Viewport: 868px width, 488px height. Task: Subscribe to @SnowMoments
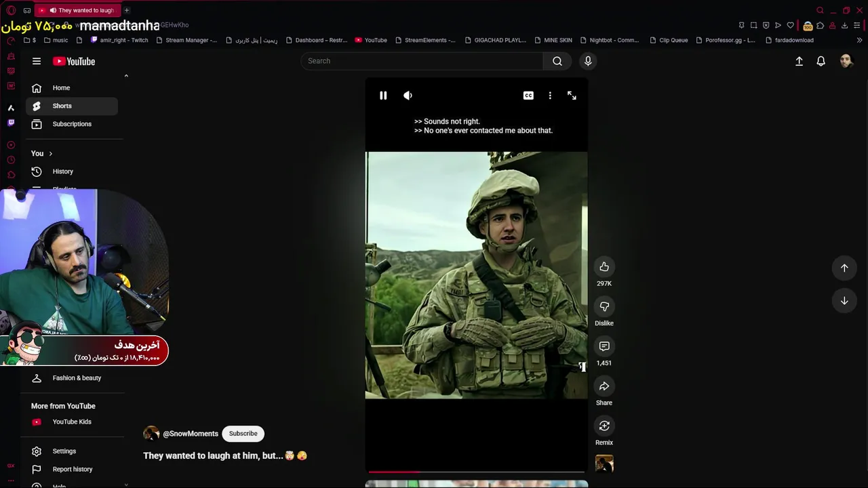click(x=243, y=434)
